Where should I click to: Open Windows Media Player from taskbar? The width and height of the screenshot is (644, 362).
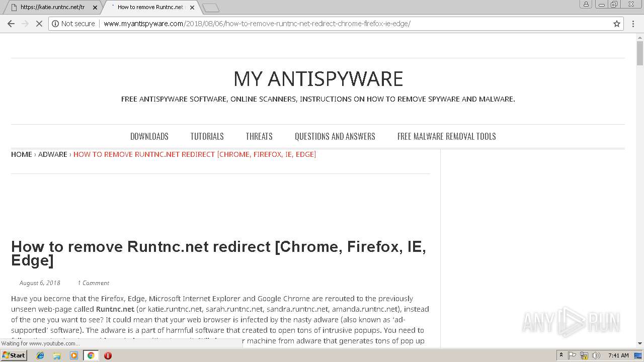74,355
